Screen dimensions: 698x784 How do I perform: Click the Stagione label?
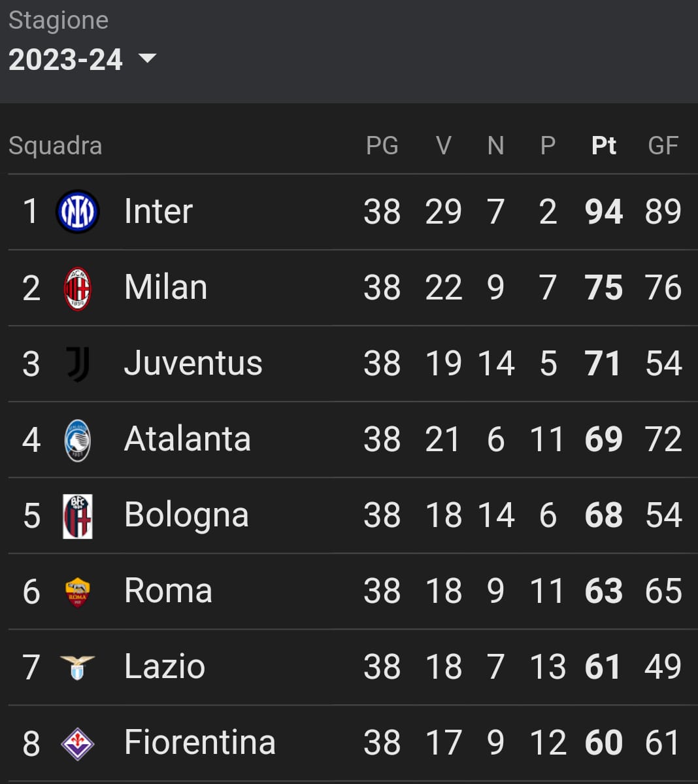(58, 20)
